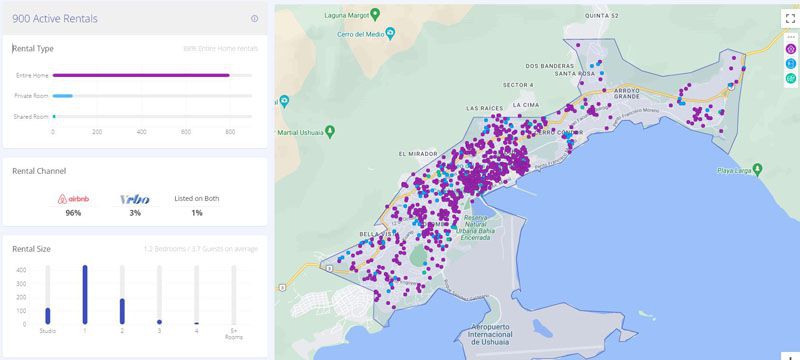Click the Airbnb channel logo
This screenshot has height=360, width=800.
[73, 199]
